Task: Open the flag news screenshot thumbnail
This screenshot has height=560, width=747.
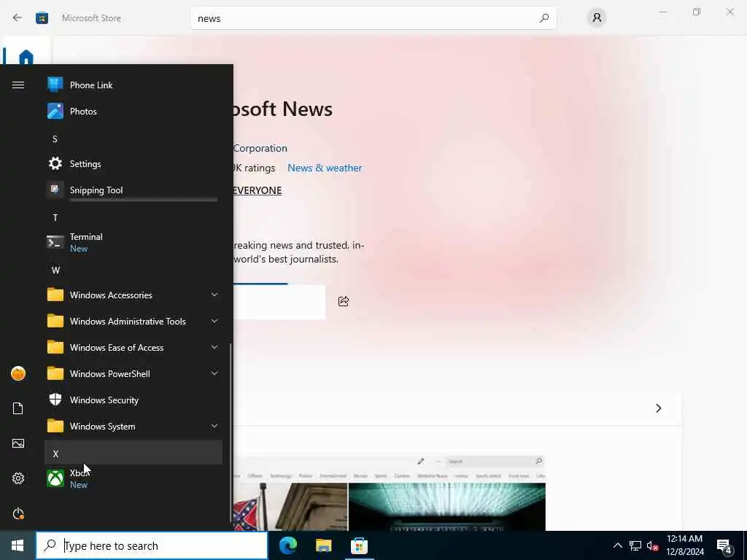Action: coord(290,507)
